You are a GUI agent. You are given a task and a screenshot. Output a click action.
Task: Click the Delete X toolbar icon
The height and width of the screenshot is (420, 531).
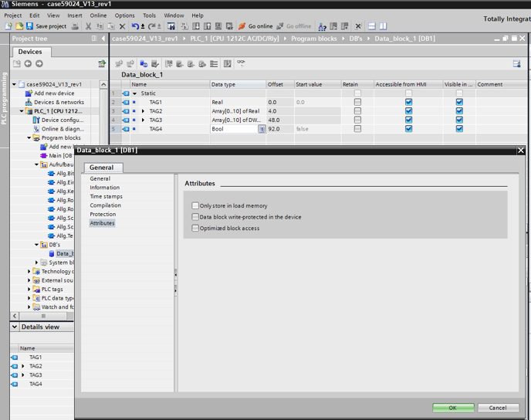122,26
